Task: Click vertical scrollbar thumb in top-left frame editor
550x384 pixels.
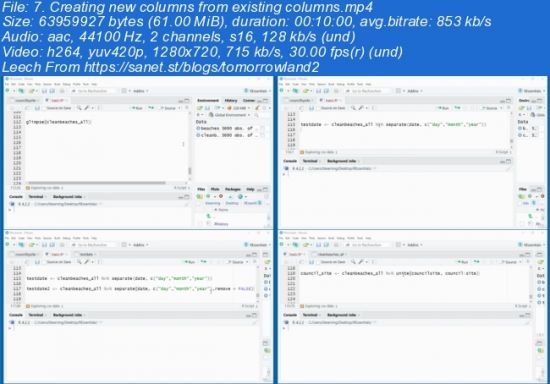Action: pos(190,171)
